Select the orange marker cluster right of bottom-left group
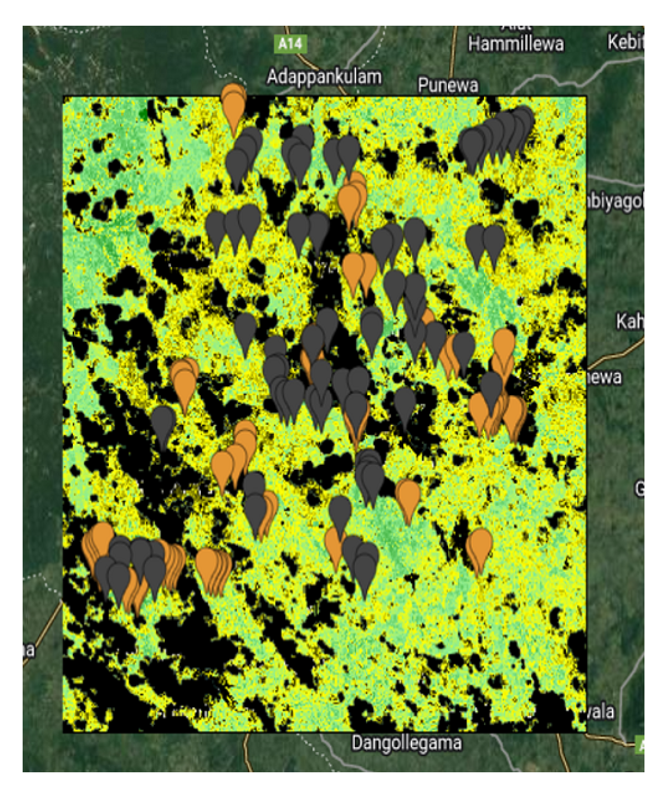The height and width of the screenshot is (798, 672). 213,568
